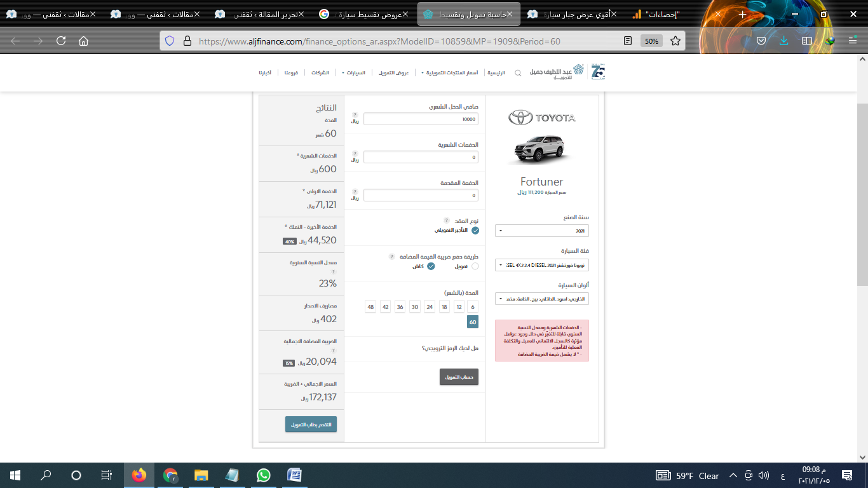Screen dimensions: 868x488
Task: Open WhatsApp from the taskbar
Action: coord(263,475)
